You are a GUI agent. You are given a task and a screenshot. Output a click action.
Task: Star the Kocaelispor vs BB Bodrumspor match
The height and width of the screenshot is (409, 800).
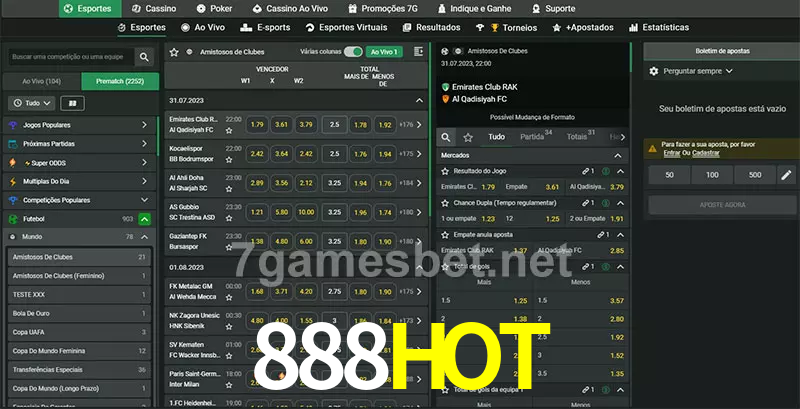[x=229, y=160]
